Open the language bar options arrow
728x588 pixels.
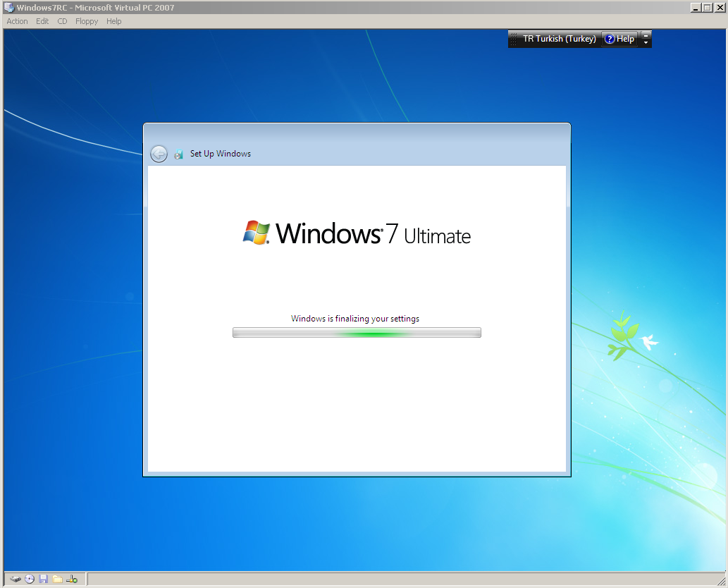point(646,43)
